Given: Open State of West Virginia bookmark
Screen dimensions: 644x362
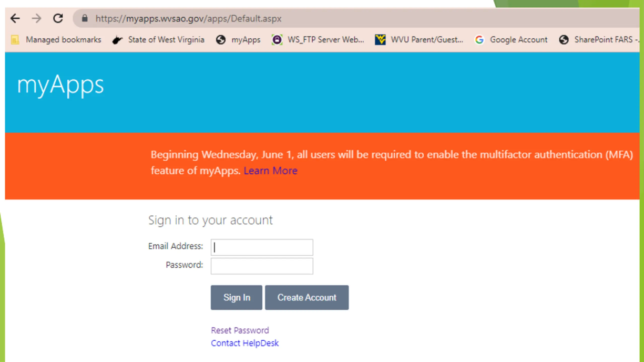Looking at the screenshot, I should coord(158,40).
